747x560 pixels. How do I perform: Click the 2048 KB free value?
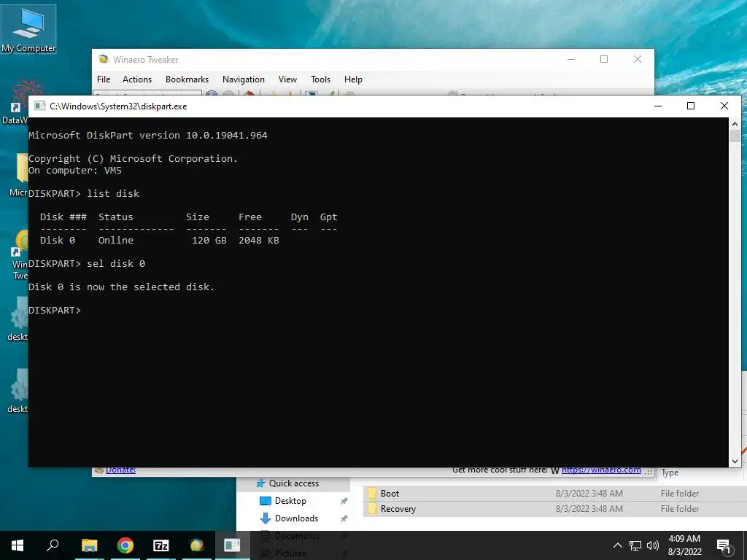259,241
